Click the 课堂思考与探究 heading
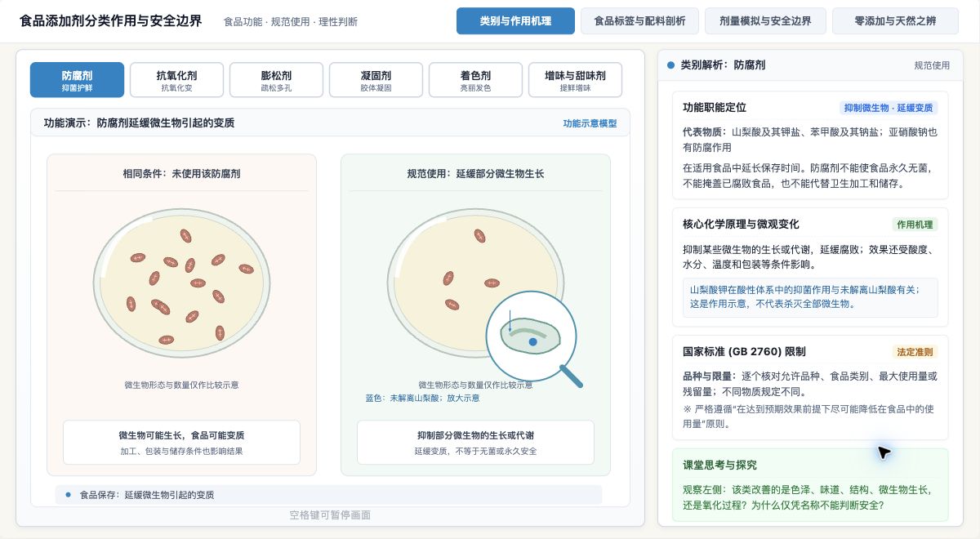 click(x=719, y=465)
